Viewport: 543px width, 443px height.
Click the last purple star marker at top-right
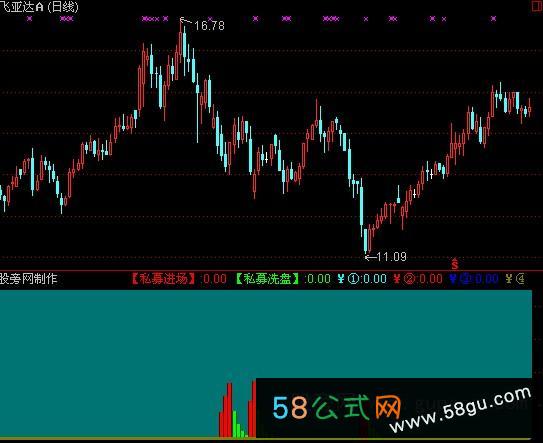493,19
